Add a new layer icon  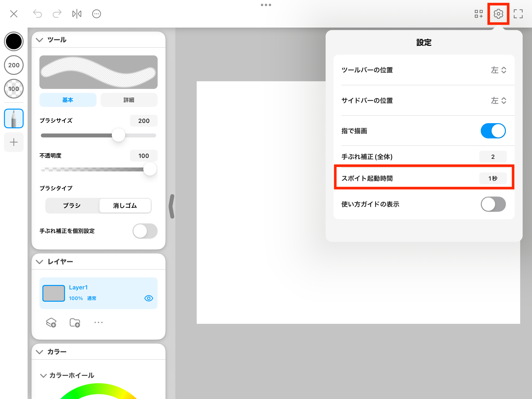(x=51, y=322)
